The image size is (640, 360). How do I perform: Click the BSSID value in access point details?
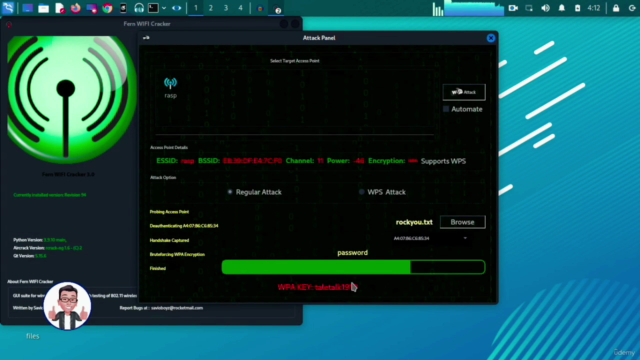pos(252,161)
